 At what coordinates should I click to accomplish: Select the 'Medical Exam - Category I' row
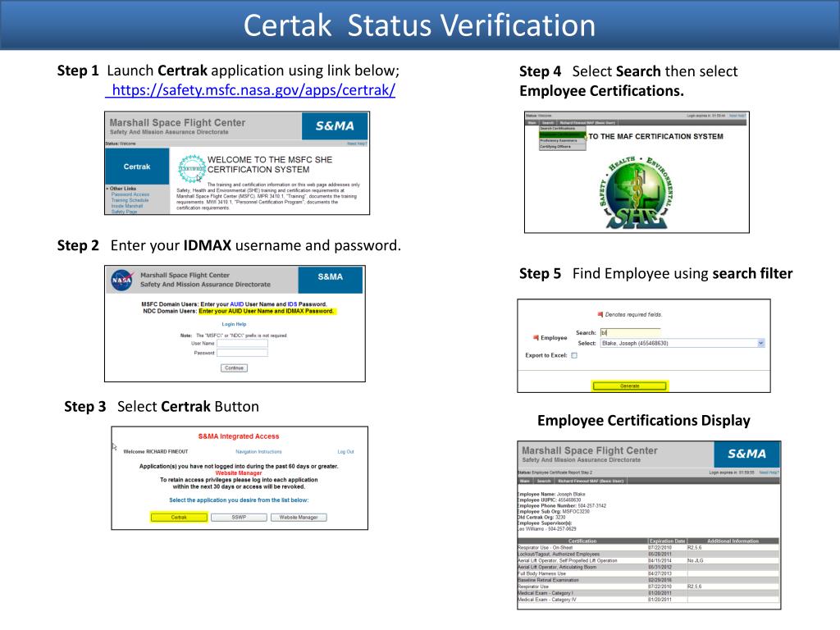(648, 593)
